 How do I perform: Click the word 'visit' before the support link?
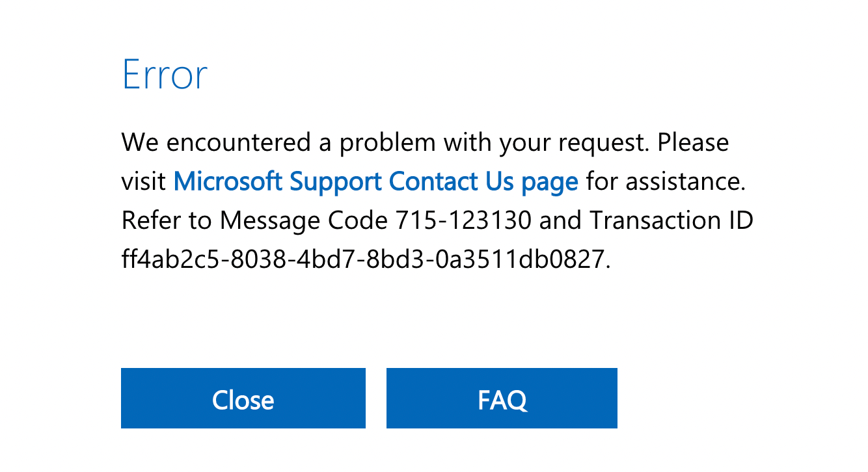click(x=144, y=181)
